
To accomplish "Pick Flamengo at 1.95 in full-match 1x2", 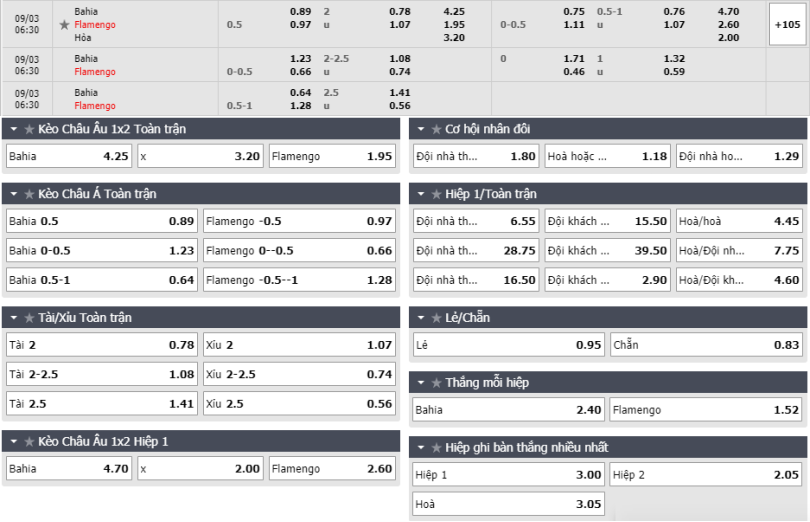I will pos(332,156).
